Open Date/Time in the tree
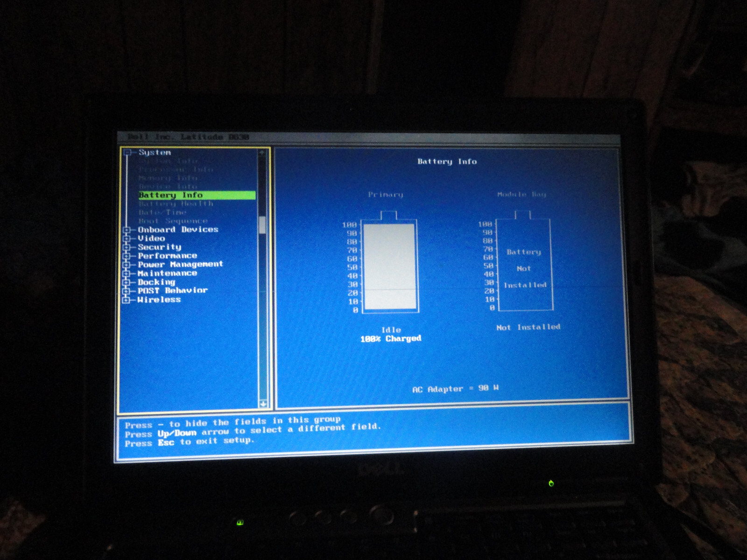Screen dimensions: 747x560 tap(162, 212)
